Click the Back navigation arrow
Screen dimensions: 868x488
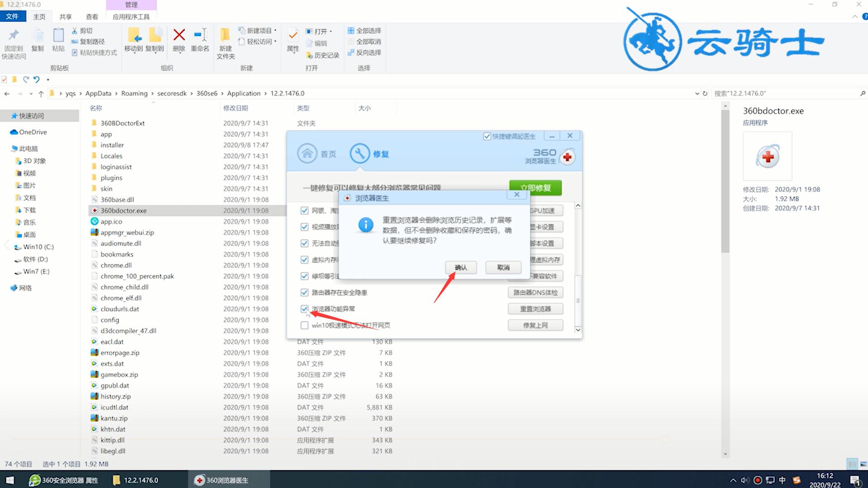click(7, 93)
